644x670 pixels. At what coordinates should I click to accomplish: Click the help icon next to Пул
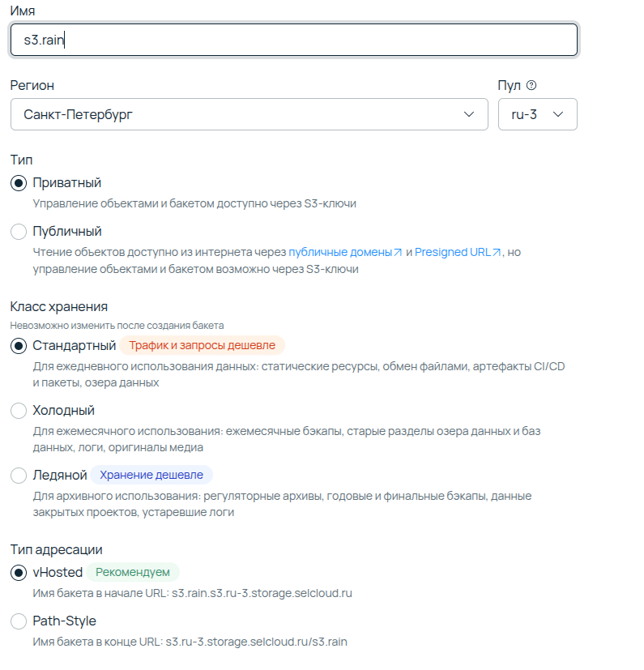pos(532,86)
